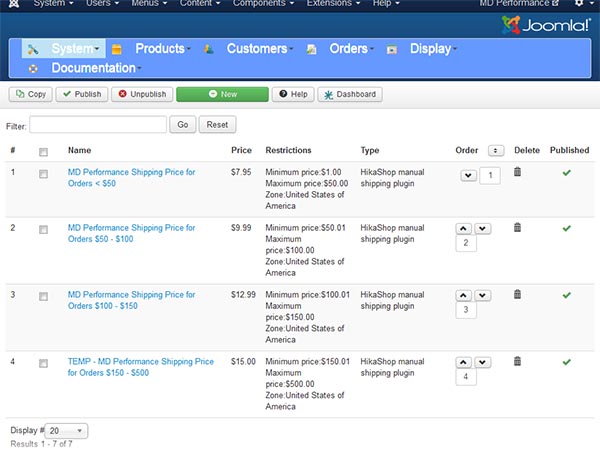Open Joomla Extensions menu
The width and height of the screenshot is (600, 450).
tap(333, 3)
